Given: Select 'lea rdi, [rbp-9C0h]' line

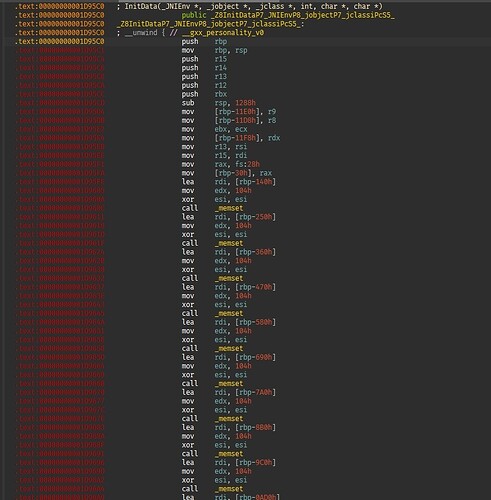Looking at the screenshot, I should pyautogui.click(x=229, y=463).
